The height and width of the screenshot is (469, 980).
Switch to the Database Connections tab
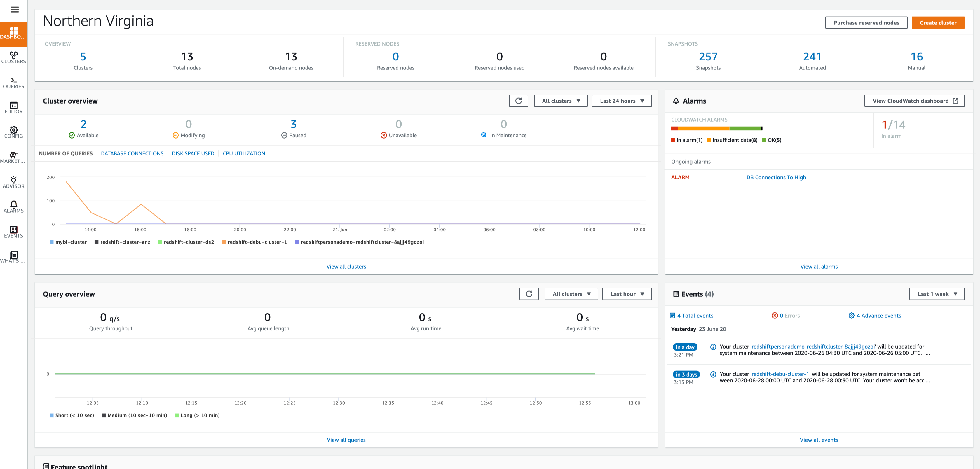(132, 153)
